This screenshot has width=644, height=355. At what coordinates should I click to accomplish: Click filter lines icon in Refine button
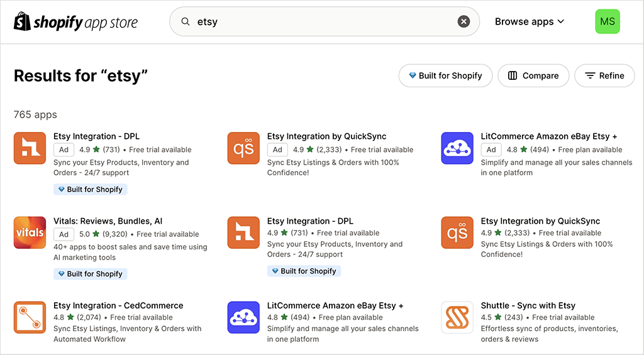(x=590, y=75)
